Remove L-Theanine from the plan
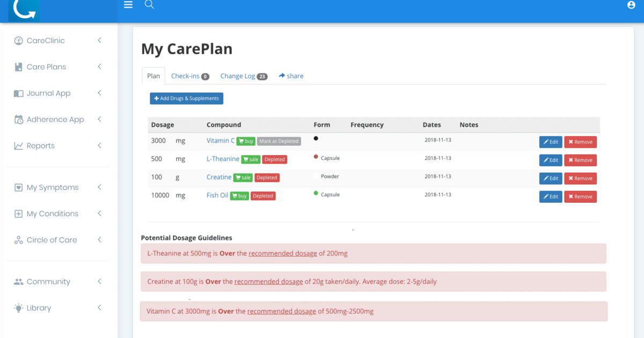Viewport: 644px width, 338px height. pos(580,160)
